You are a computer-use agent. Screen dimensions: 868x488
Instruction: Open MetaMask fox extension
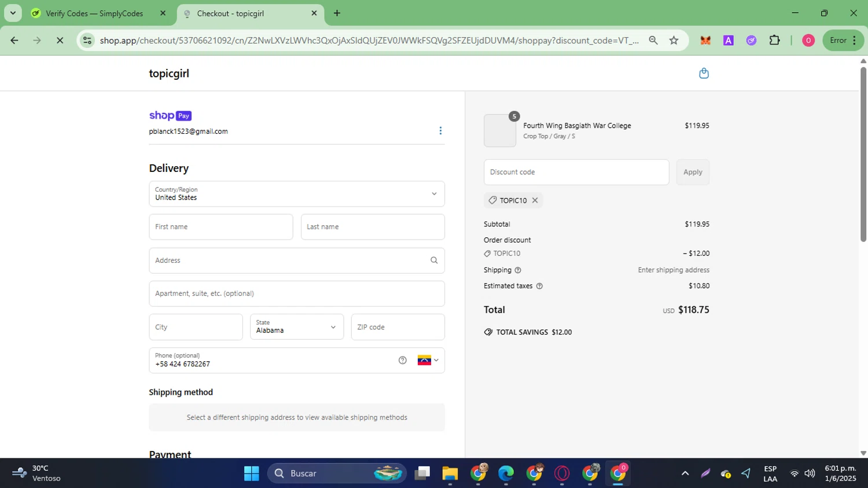(x=705, y=41)
